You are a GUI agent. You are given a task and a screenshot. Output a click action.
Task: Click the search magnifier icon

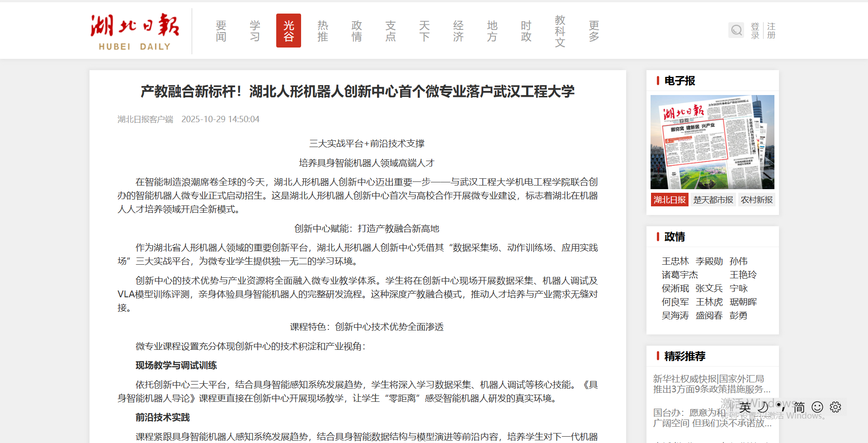pyautogui.click(x=736, y=30)
